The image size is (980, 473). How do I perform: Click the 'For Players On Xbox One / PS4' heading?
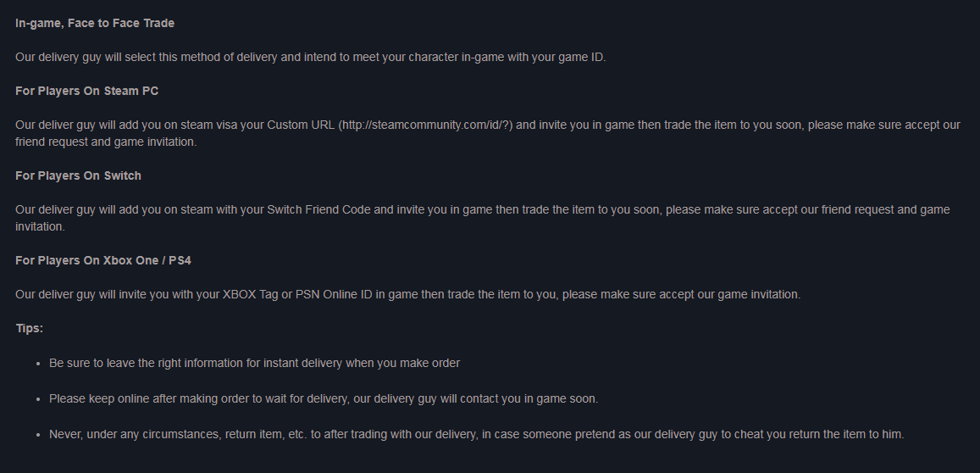pos(103,260)
